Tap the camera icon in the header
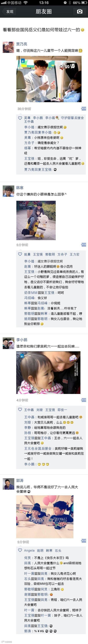This screenshot has width=88, height=644. tap(80, 11)
